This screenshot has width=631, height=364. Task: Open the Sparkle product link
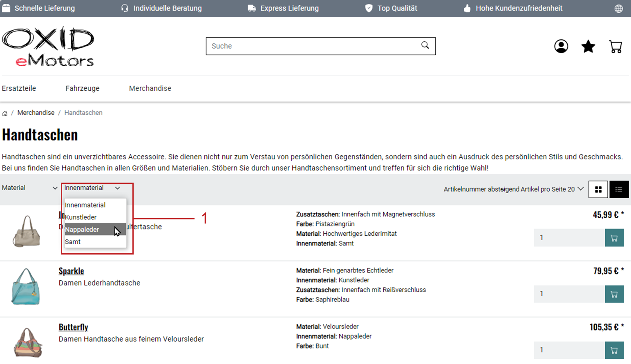pos(71,271)
